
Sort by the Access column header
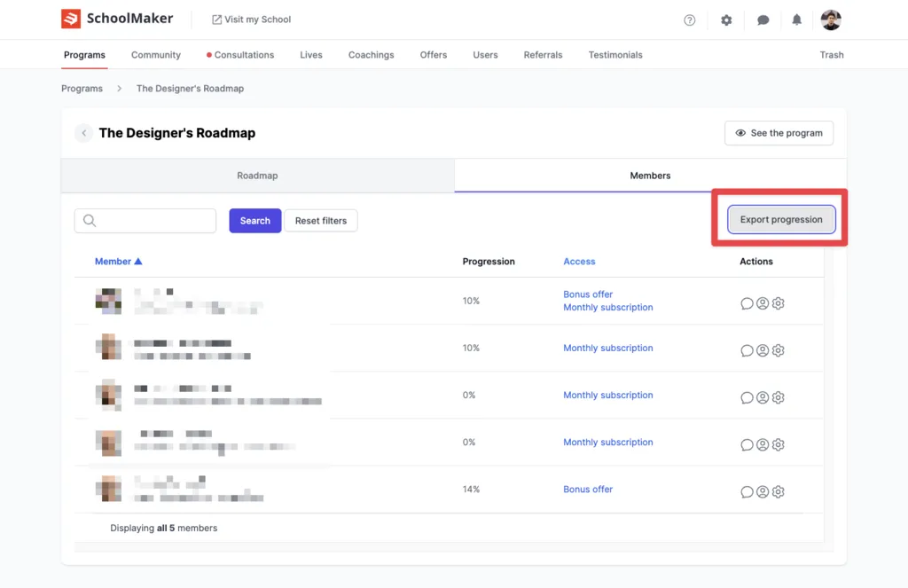point(579,262)
